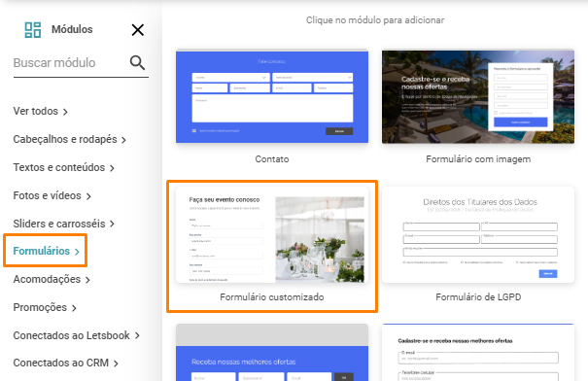Open the Sliders e carrosséis category

coord(64,224)
